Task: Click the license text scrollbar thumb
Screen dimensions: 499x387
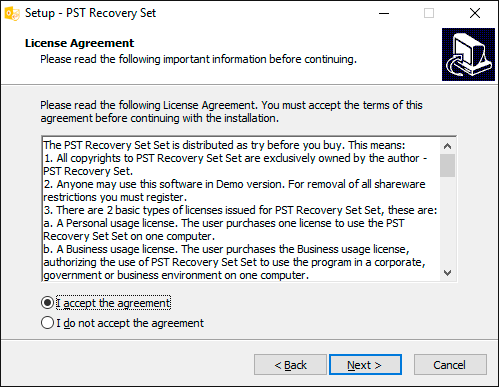Action: pos(448,165)
